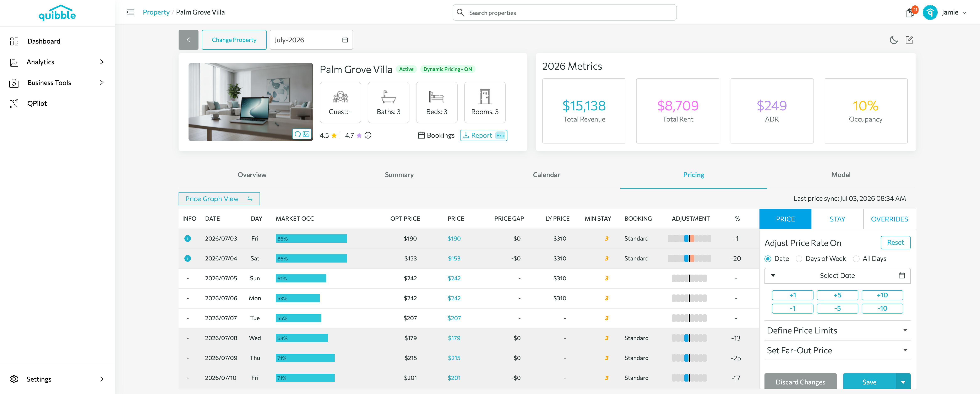
Task: Go back with the left arrow button
Action: (x=188, y=40)
